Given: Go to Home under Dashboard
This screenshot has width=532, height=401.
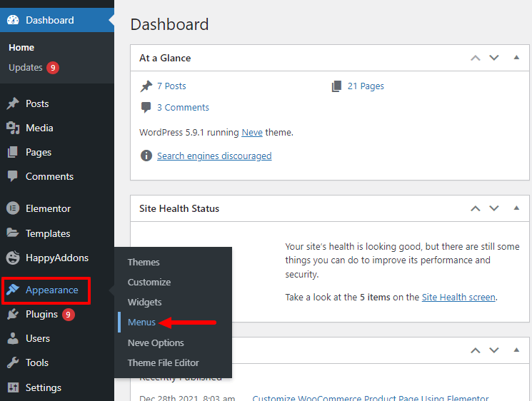Looking at the screenshot, I should point(21,48).
